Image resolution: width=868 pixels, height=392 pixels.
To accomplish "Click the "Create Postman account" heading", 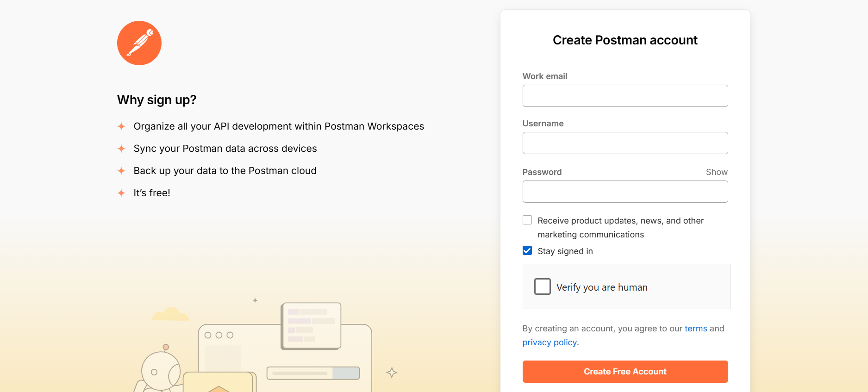I will pyautogui.click(x=625, y=40).
